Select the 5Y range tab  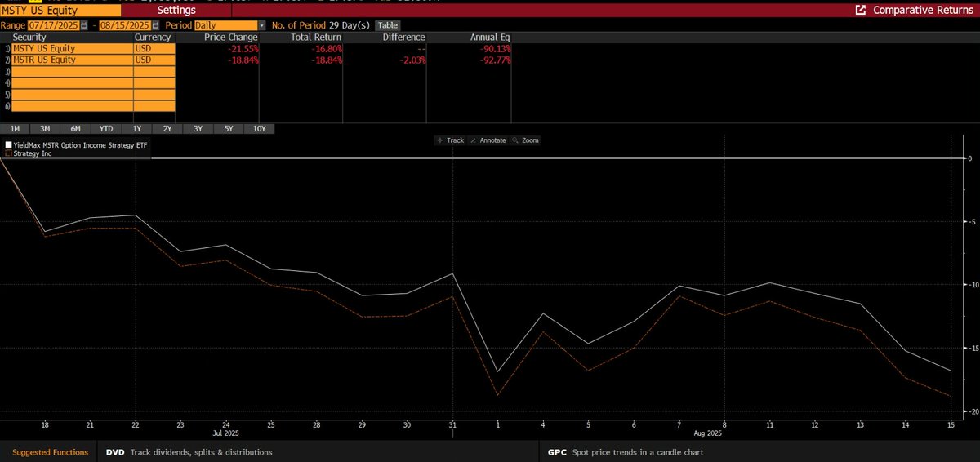[x=229, y=128]
